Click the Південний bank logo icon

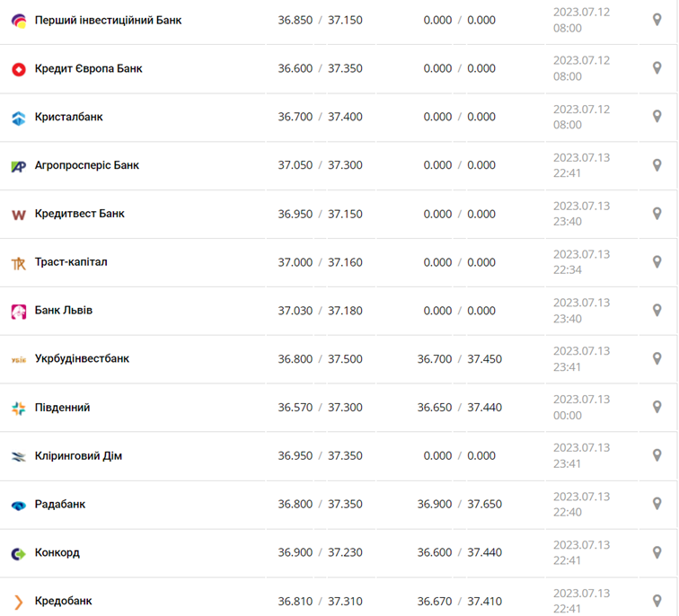pos(19,409)
